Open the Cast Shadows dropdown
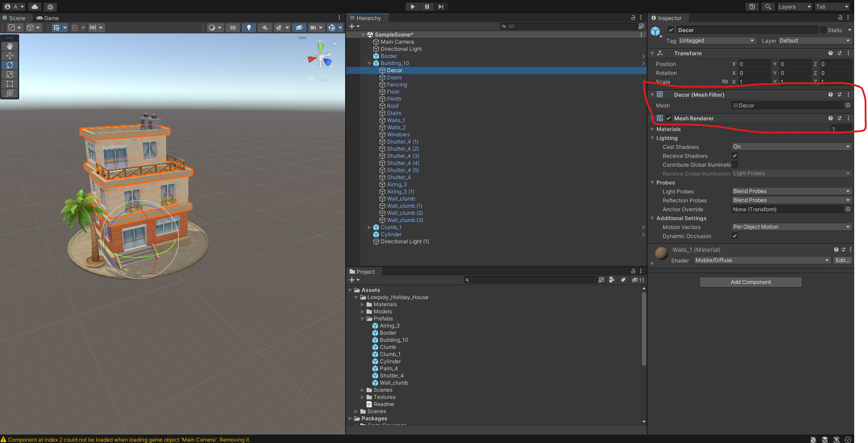This screenshot has height=443, width=868. coord(791,147)
